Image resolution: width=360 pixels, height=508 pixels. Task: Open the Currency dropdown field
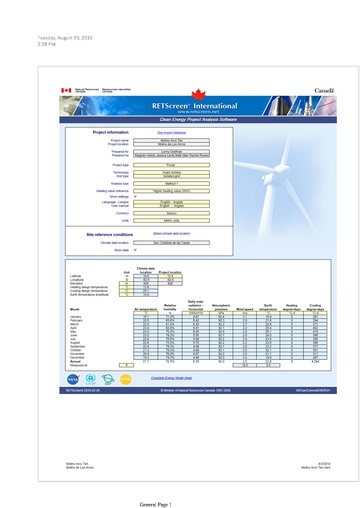[171, 213]
